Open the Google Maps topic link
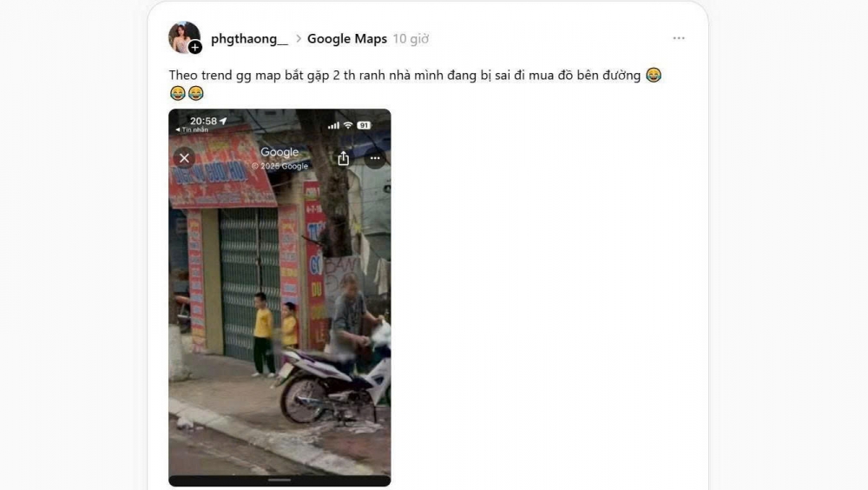The height and width of the screenshot is (490, 868). [x=347, y=39]
